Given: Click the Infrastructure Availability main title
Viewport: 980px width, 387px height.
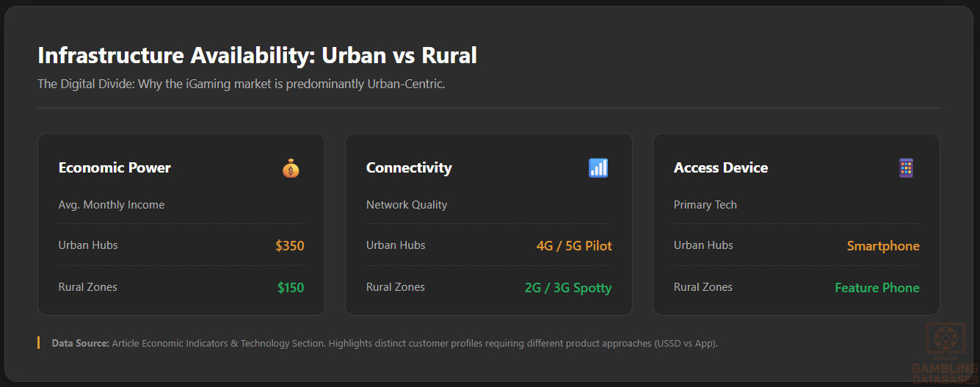Looking at the screenshot, I should (x=258, y=56).
